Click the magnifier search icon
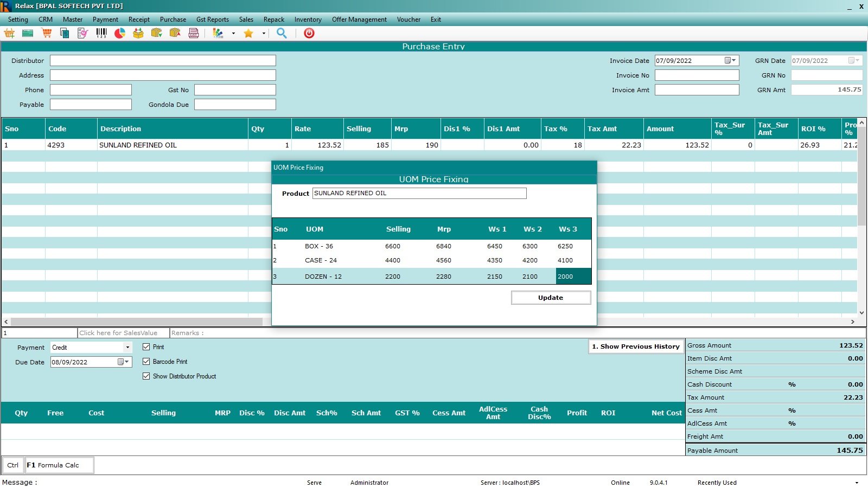Screen dimensions: 868x488 pyautogui.click(x=282, y=33)
